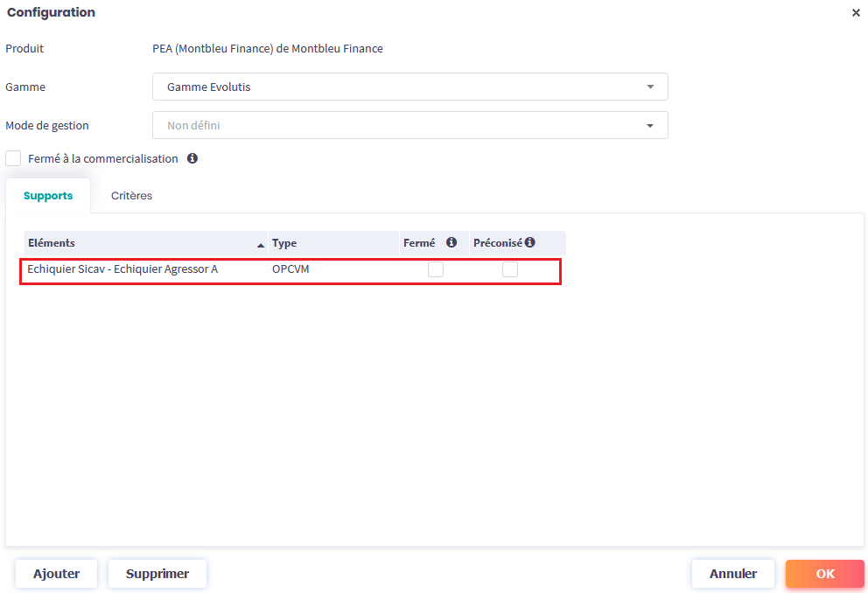Check Préconisé box for Echiquier Agressor A

tap(509, 269)
